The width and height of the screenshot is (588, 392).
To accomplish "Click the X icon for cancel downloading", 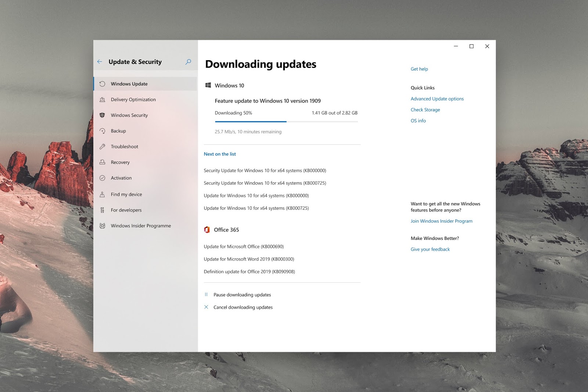I will 206,307.
